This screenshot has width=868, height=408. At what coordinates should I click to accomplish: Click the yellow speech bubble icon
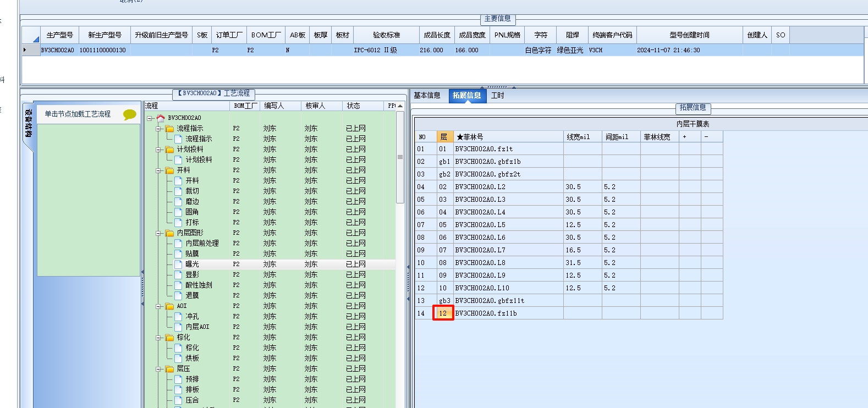(130, 114)
